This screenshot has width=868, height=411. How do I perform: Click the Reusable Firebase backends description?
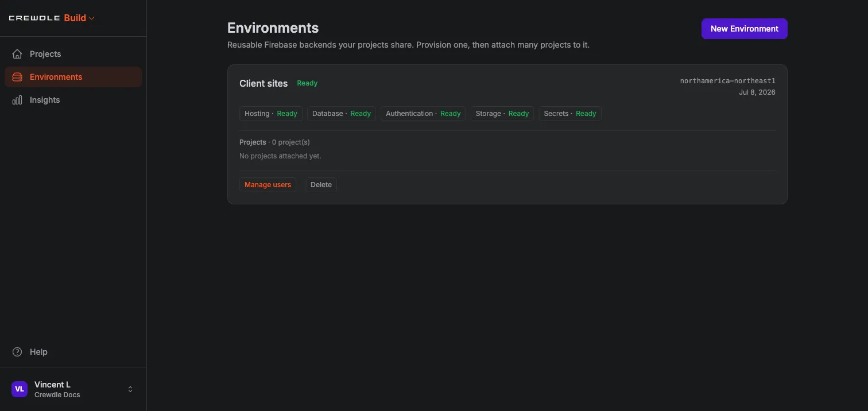[408, 45]
